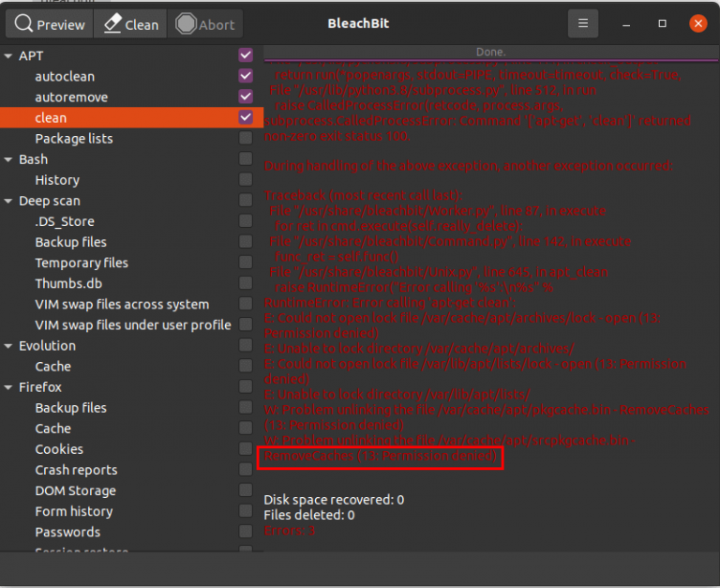Click the Preview magnifier button
720x588 pixels.
pos(50,23)
